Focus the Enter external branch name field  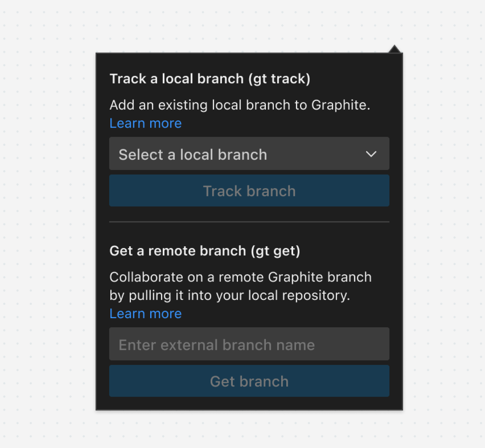(x=249, y=344)
